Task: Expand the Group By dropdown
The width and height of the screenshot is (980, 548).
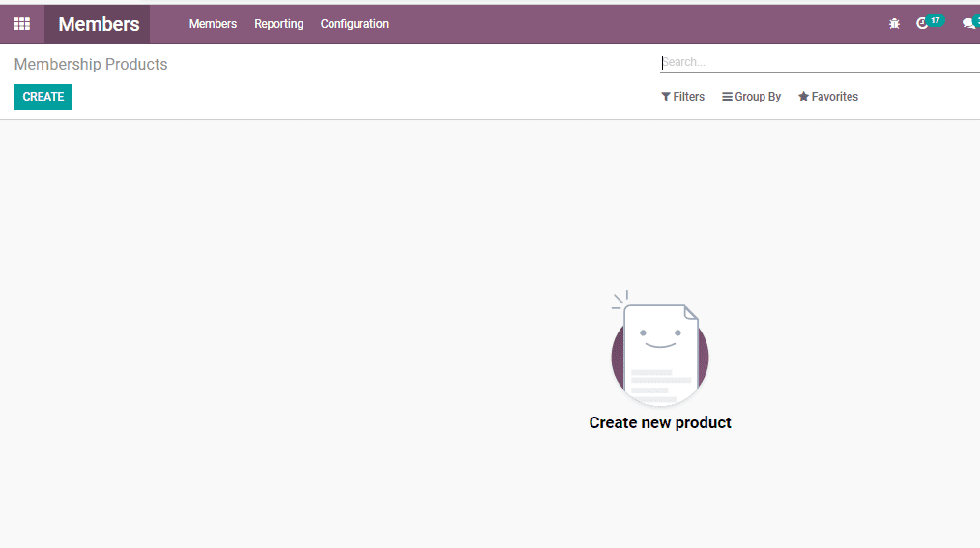Action: pyautogui.click(x=751, y=97)
